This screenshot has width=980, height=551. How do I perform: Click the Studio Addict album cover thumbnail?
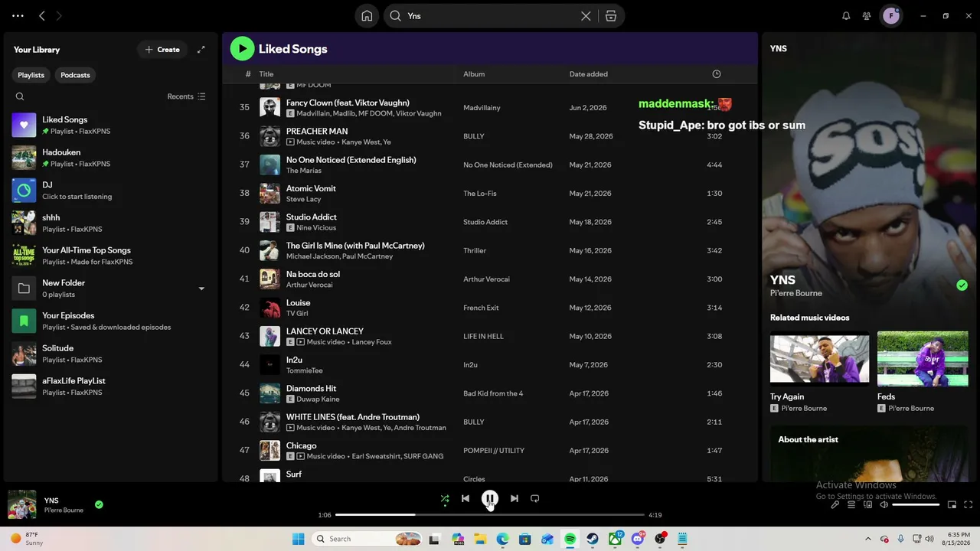coord(269,222)
